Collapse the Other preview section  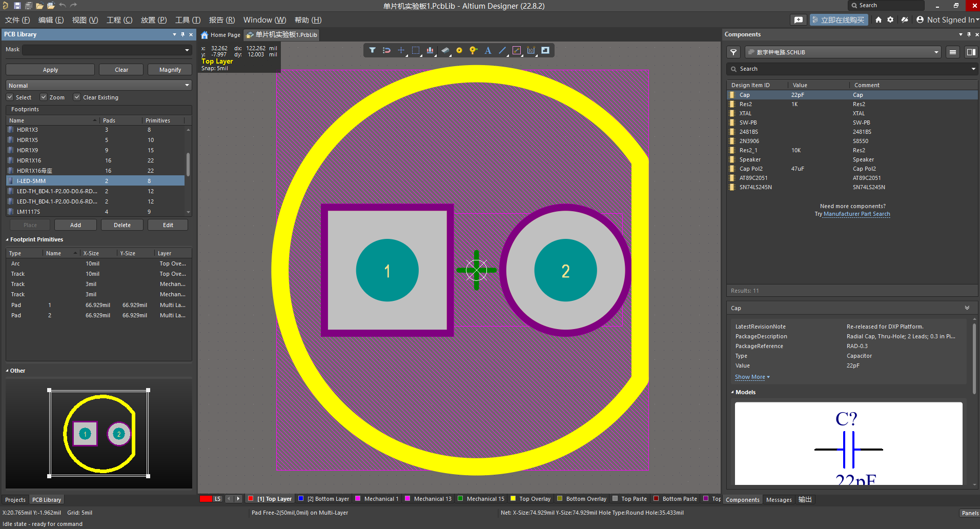(7, 371)
